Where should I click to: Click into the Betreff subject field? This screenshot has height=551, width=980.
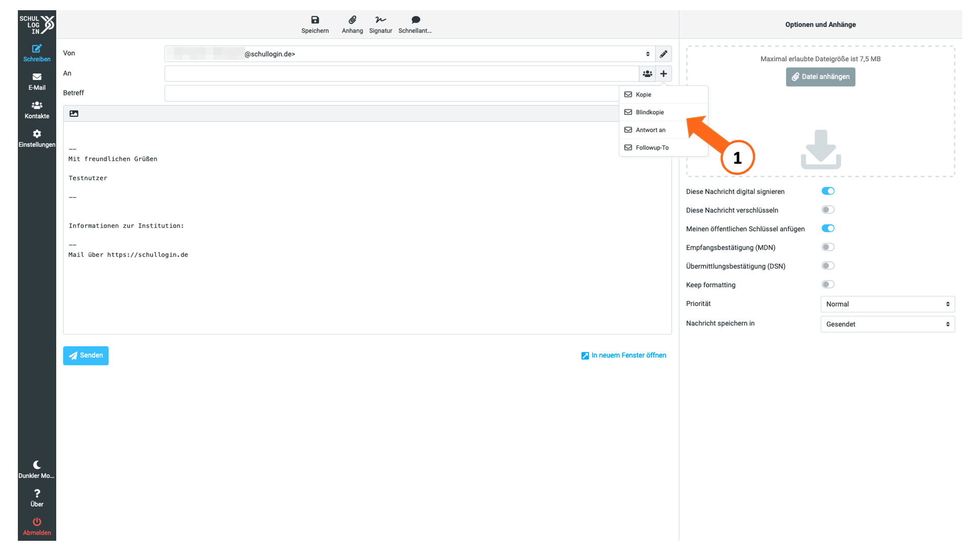point(391,93)
